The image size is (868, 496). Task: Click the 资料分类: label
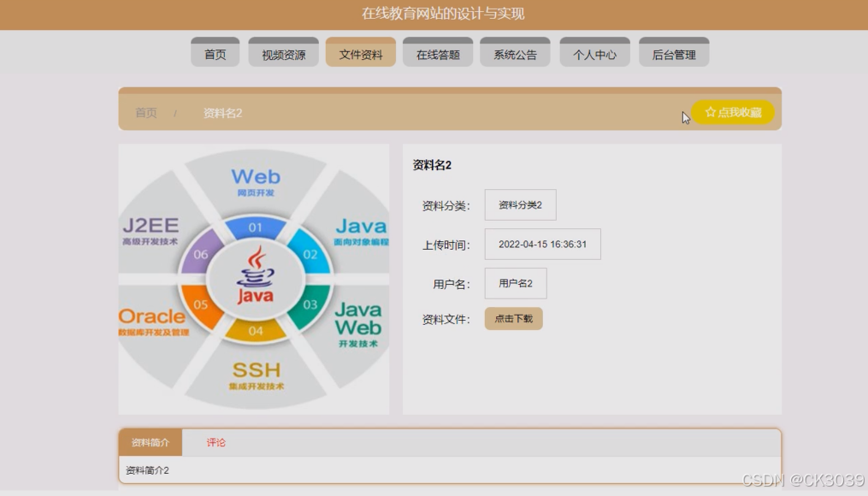click(x=446, y=206)
